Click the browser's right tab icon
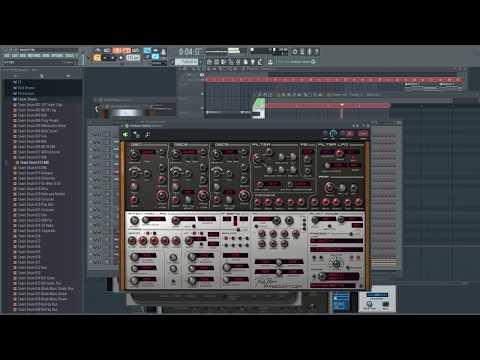Viewport: 480px width, 360px height. click(68, 76)
